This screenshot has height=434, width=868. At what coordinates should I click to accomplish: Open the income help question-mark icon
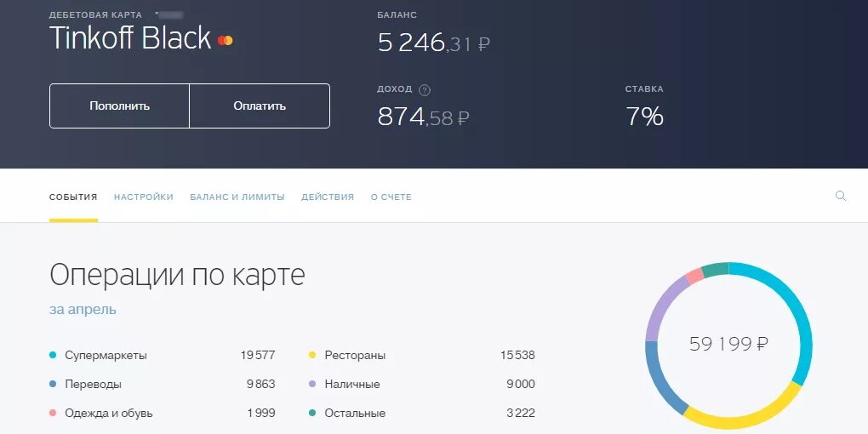tap(425, 89)
